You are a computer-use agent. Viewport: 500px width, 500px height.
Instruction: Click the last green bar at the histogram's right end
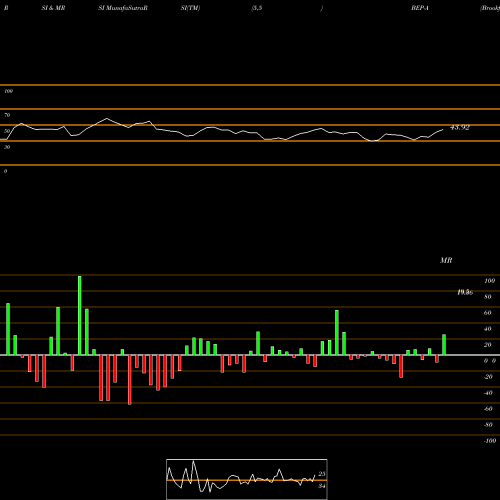point(444,345)
